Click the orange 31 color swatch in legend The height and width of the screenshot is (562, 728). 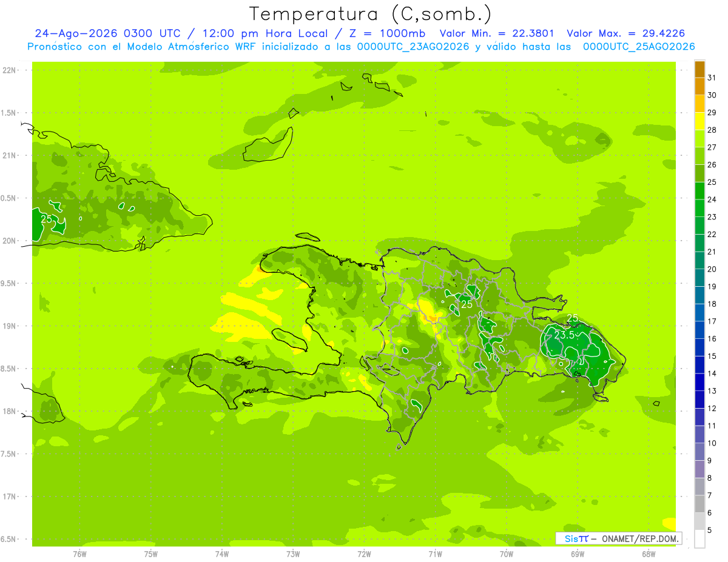click(699, 70)
